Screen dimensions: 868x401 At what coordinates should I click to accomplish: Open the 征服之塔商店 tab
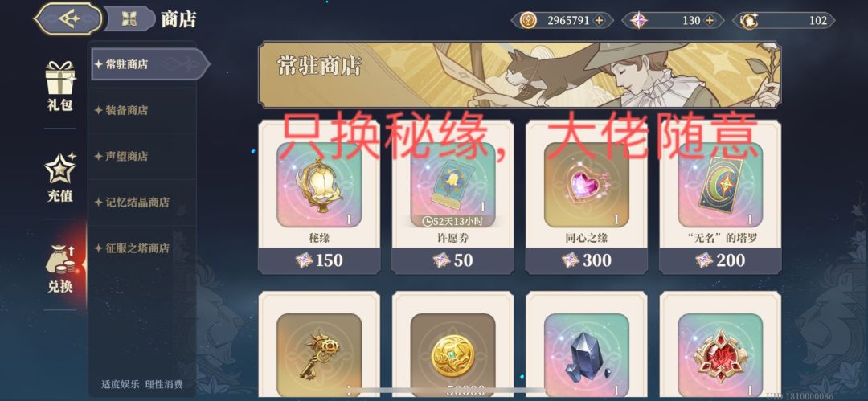pyautogui.click(x=143, y=248)
